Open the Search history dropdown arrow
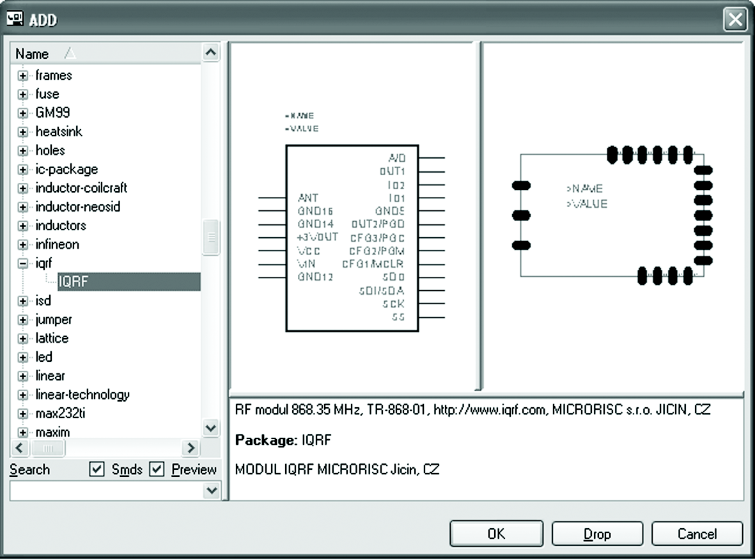The height and width of the screenshot is (560, 755). (211, 491)
